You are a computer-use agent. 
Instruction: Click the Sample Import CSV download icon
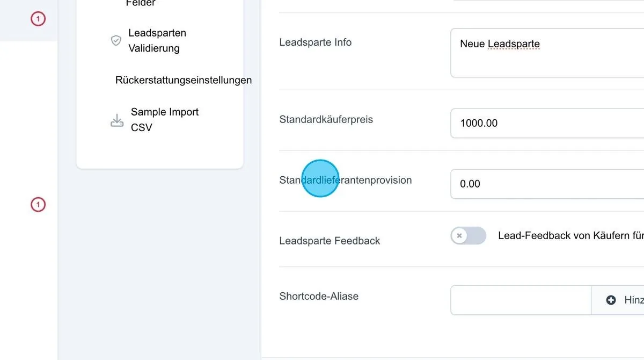click(117, 120)
